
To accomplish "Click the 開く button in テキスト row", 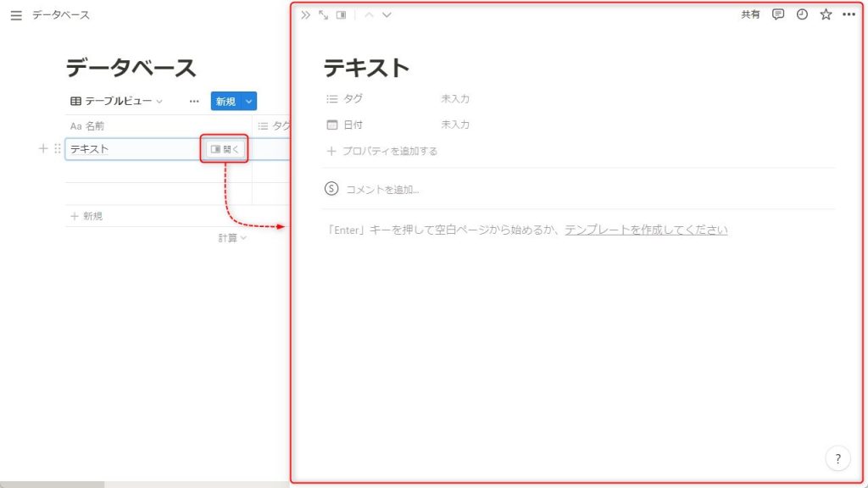I will pyautogui.click(x=224, y=149).
